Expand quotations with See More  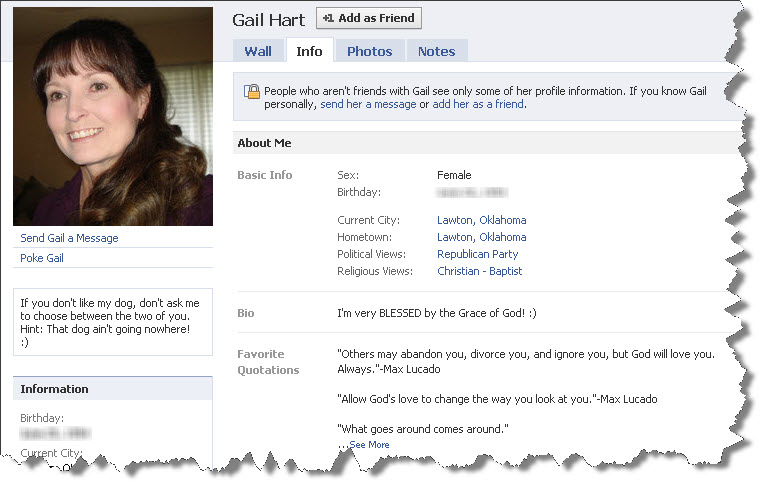[x=369, y=445]
